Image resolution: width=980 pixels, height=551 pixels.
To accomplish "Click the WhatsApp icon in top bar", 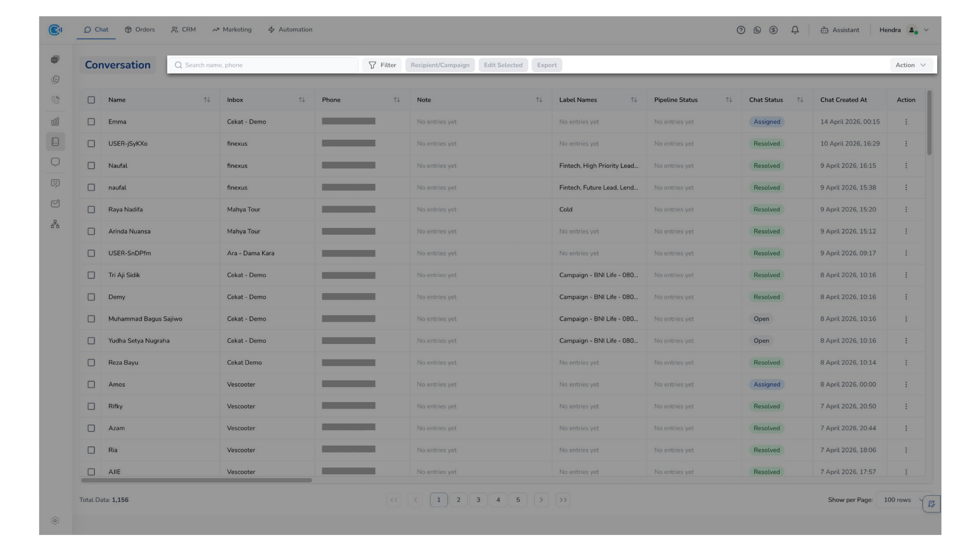I will [757, 30].
